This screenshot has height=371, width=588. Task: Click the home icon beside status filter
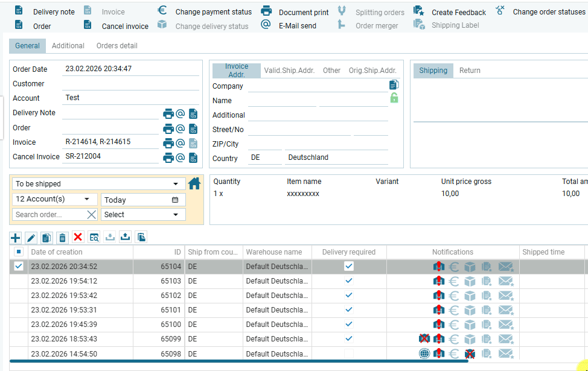[194, 183]
